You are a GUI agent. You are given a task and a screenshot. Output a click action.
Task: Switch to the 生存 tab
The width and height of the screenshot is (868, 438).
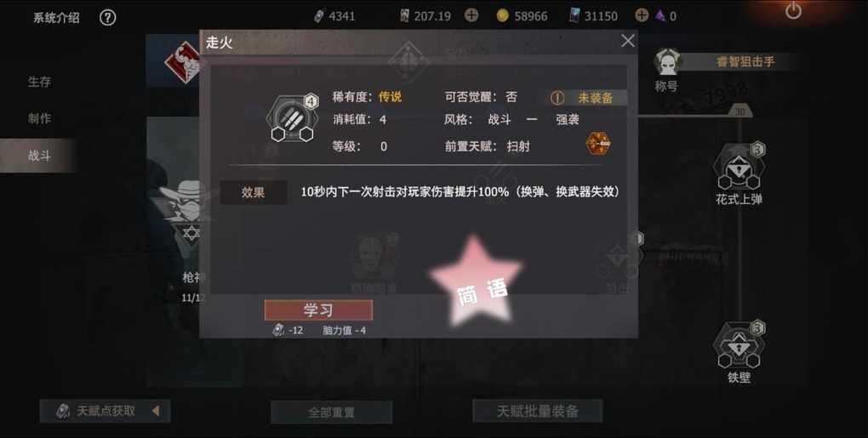click(39, 82)
